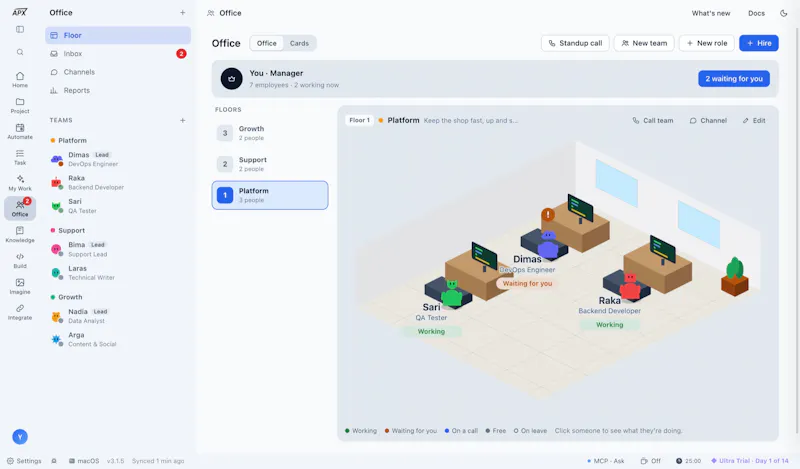The width and height of the screenshot is (800, 469).
Task: Open Reports in the Office sidebar
Action: (118, 90)
